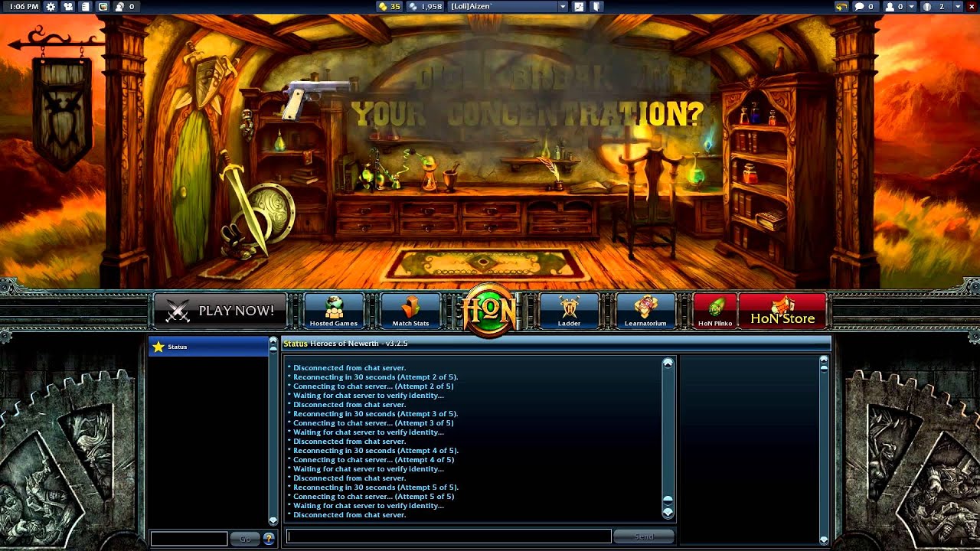Screen dimensions: 980x551
Task: Click the small channel name input box
Action: coord(189,539)
